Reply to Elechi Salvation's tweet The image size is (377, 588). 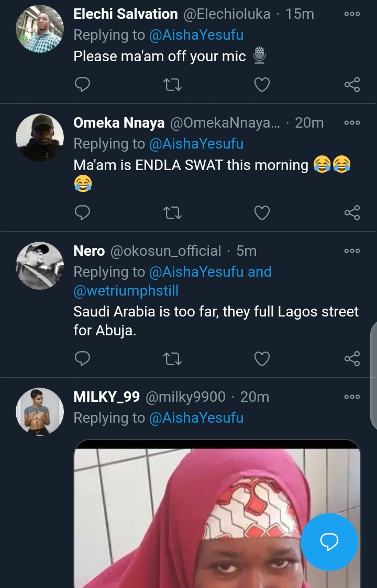(82, 84)
